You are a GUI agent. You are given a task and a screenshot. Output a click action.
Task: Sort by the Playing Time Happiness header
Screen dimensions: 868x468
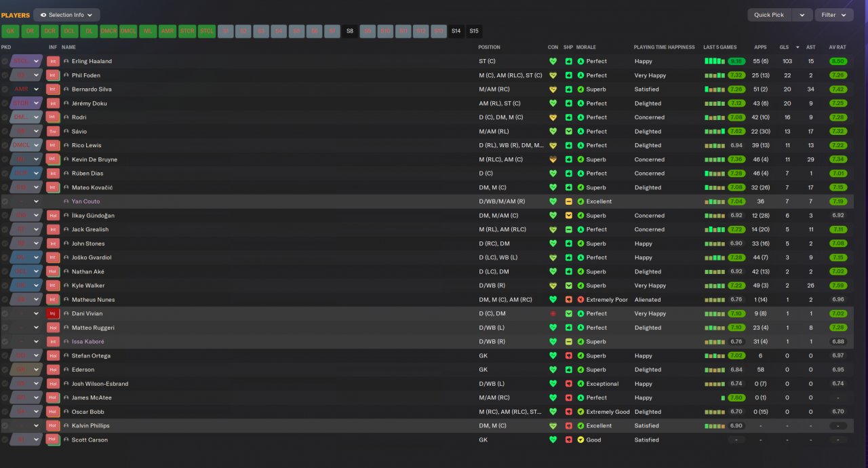(664, 47)
